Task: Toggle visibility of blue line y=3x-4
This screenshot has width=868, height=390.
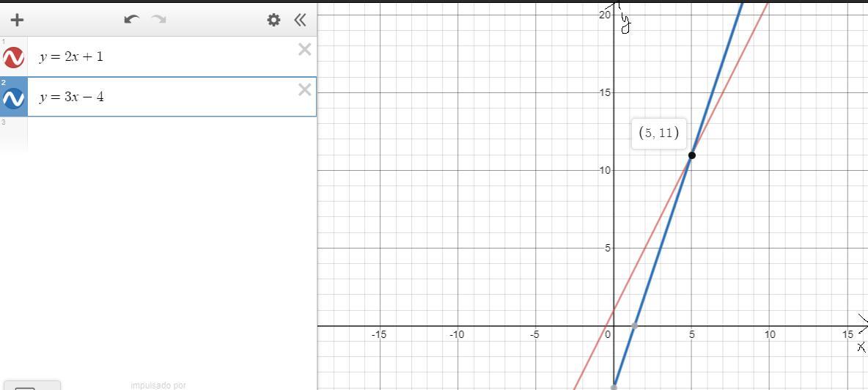Action: 13,98
